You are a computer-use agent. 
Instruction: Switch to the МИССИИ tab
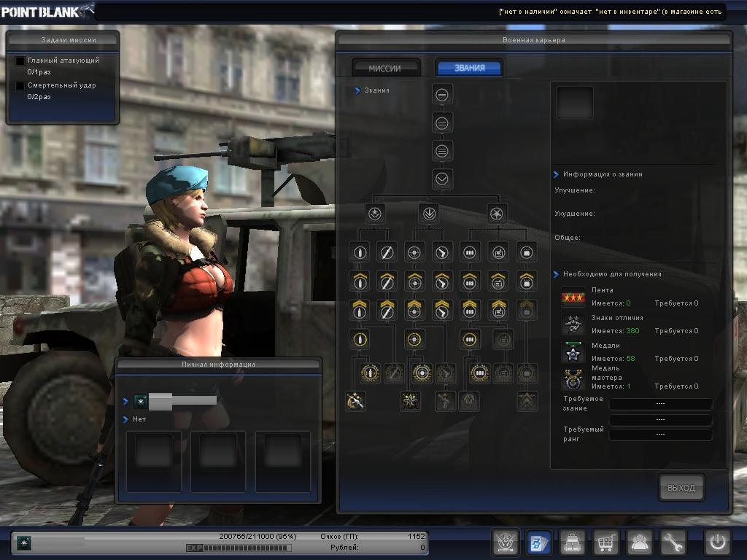385,68
